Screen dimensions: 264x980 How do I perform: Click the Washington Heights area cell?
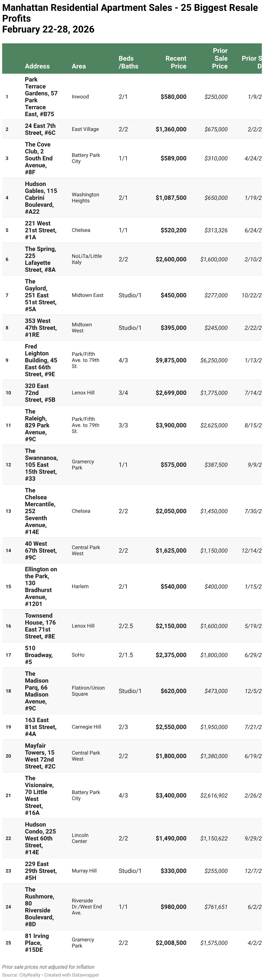click(85, 198)
